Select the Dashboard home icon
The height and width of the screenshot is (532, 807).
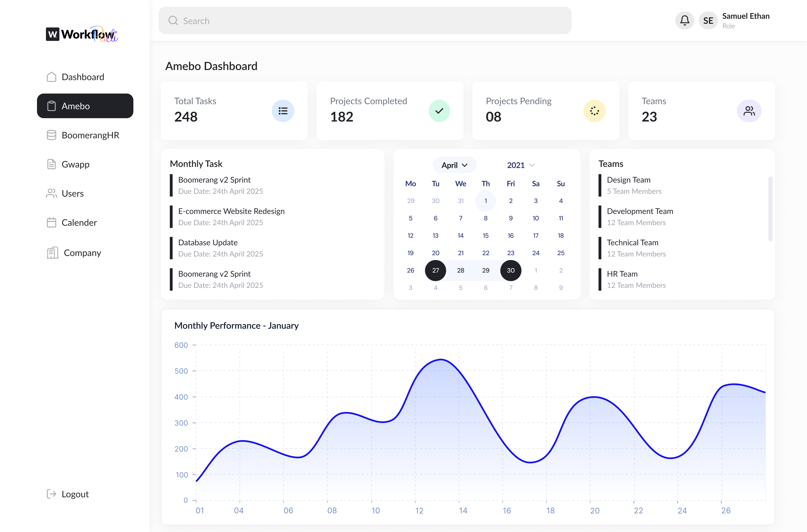tap(52, 77)
